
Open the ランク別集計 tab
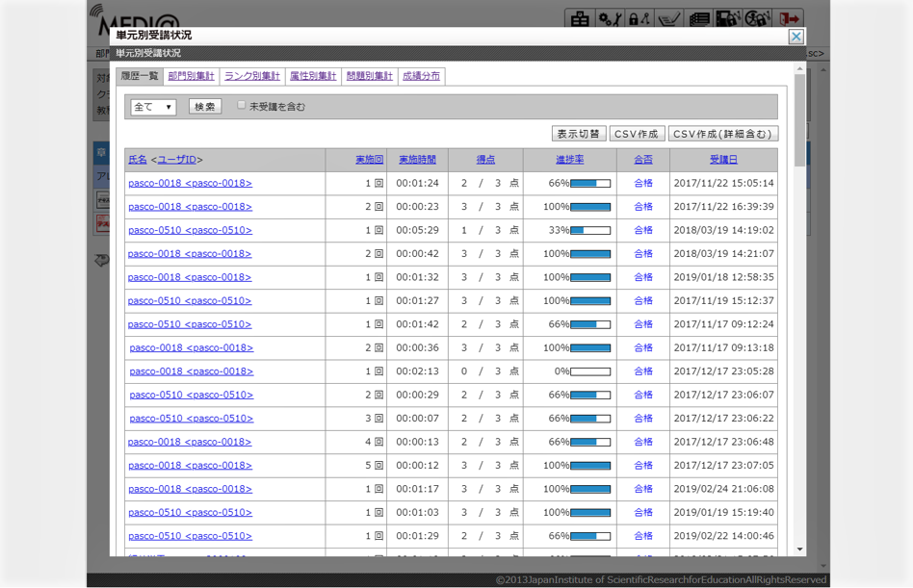(251, 76)
